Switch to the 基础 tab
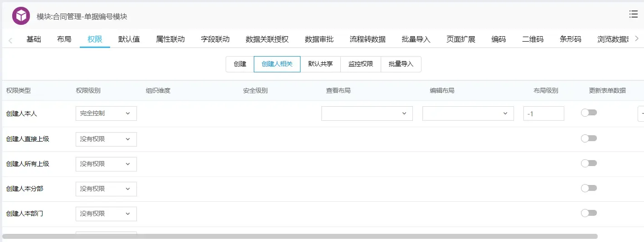The image size is (644, 242). pos(34,39)
